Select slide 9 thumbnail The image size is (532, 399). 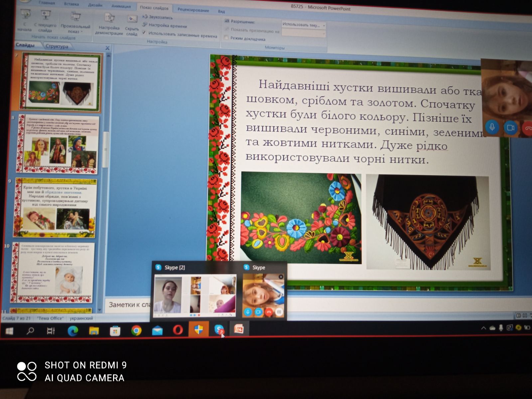click(x=56, y=208)
